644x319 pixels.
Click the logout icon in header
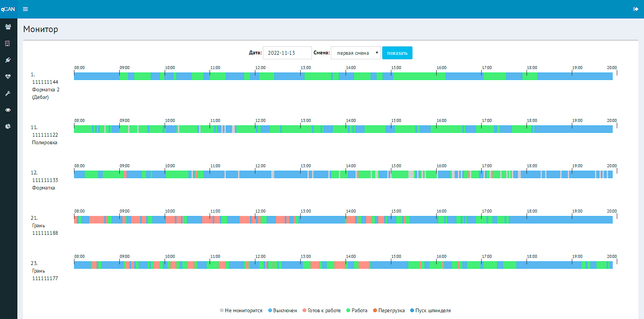click(636, 9)
